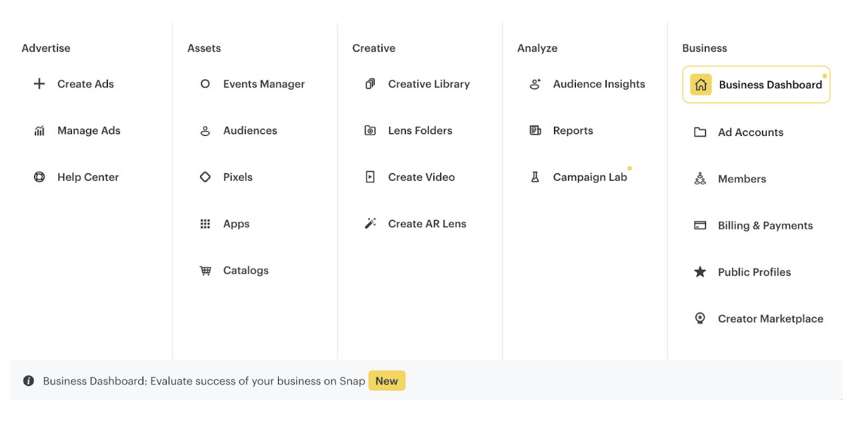Screen dimensions: 868x444
Task: Open the Manage Ads chart icon
Action: (39, 131)
